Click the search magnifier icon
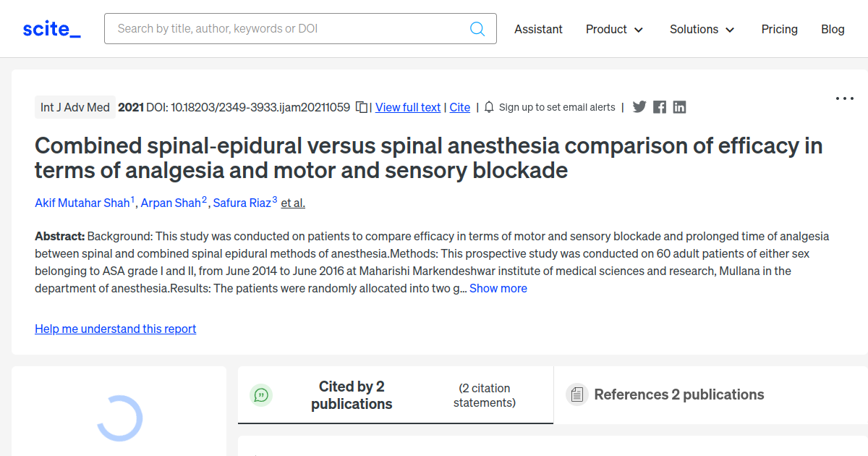The height and width of the screenshot is (456, 868). tap(477, 28)
